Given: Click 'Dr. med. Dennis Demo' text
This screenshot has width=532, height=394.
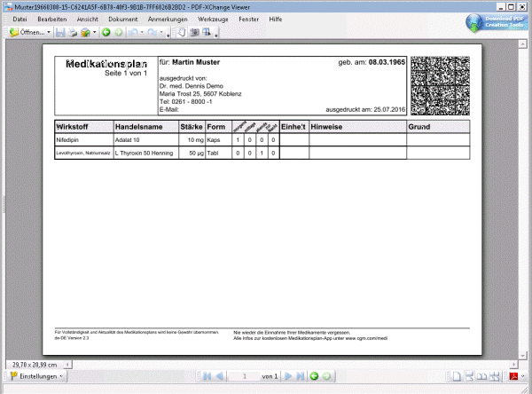Looking at the screenshot, I should (x=191, y=86).
